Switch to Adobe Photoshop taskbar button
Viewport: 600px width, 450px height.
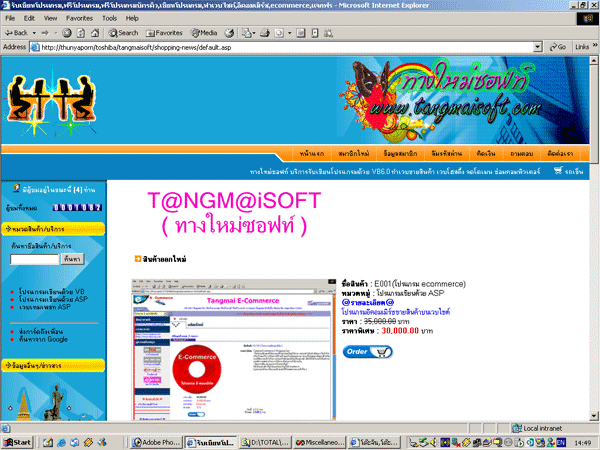[x=155, y=443]
